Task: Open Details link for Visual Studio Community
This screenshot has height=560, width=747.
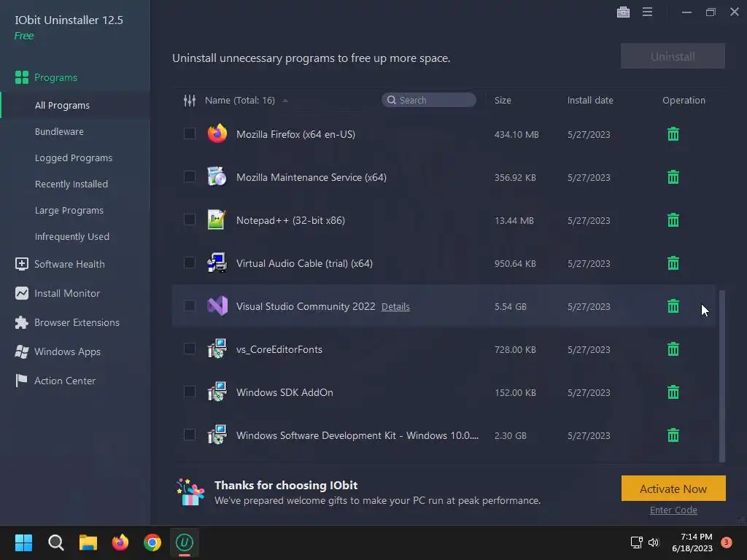Action: pos(395,307)
